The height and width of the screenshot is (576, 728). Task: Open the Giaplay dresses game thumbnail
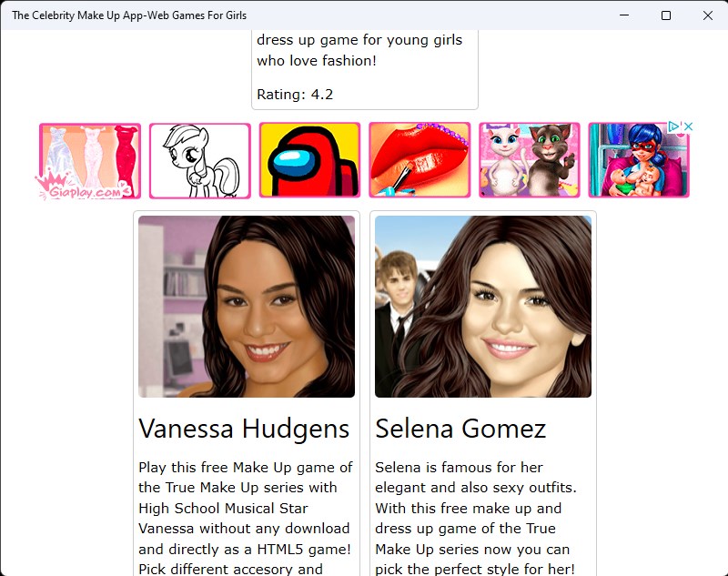[x=89, y=160]
